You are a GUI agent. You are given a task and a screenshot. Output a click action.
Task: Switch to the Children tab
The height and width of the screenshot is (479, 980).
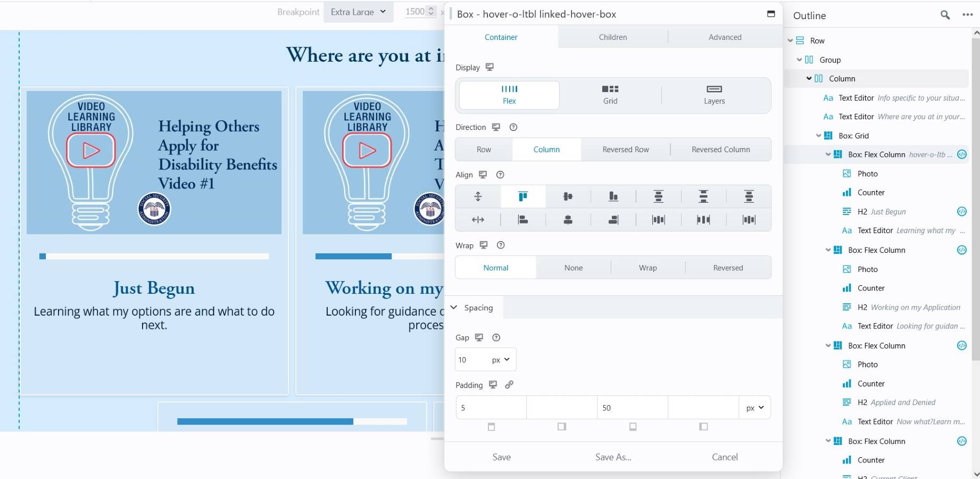[x=612, y=37]
